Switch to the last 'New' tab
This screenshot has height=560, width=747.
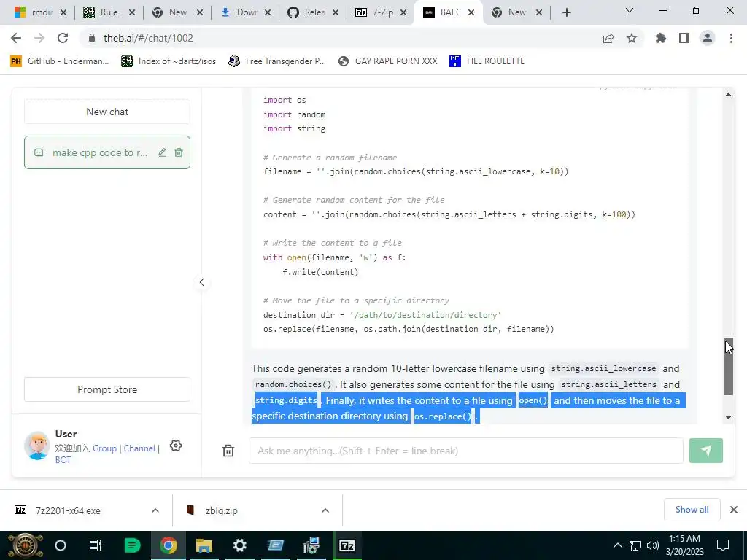517,12
